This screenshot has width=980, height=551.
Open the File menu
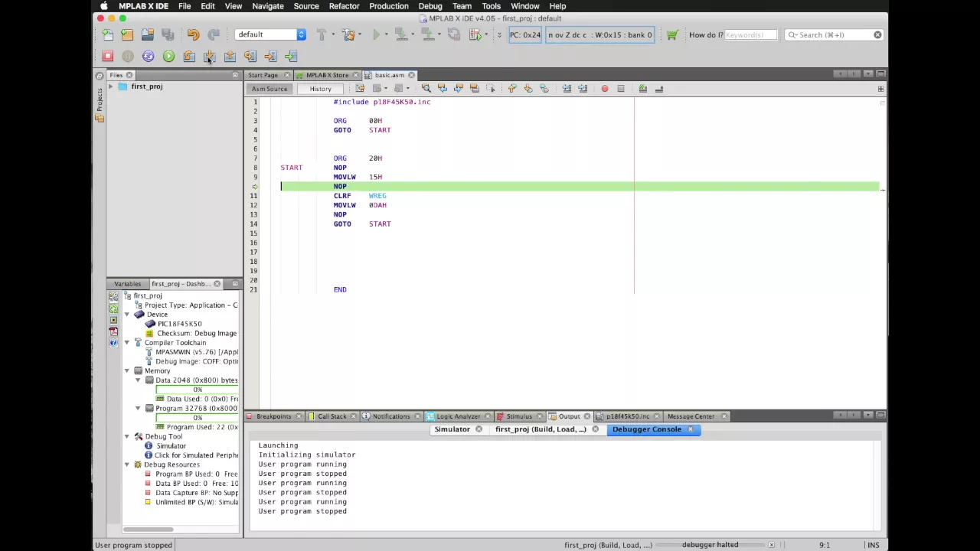[x=185, y=6]
